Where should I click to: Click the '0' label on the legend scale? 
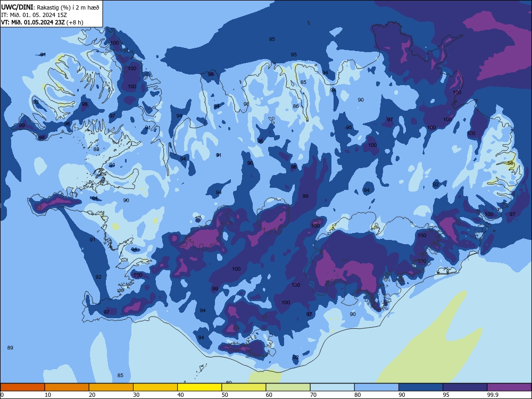click(2, 395)
